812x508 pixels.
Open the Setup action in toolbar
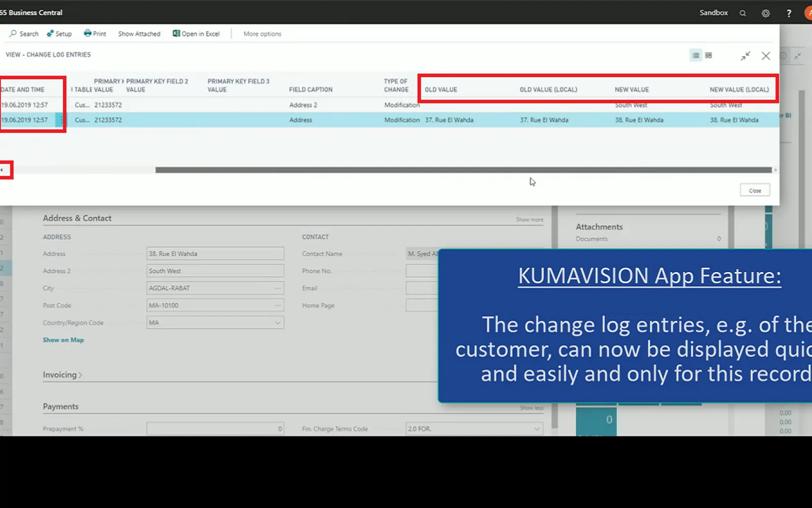(x=59, y=34)
